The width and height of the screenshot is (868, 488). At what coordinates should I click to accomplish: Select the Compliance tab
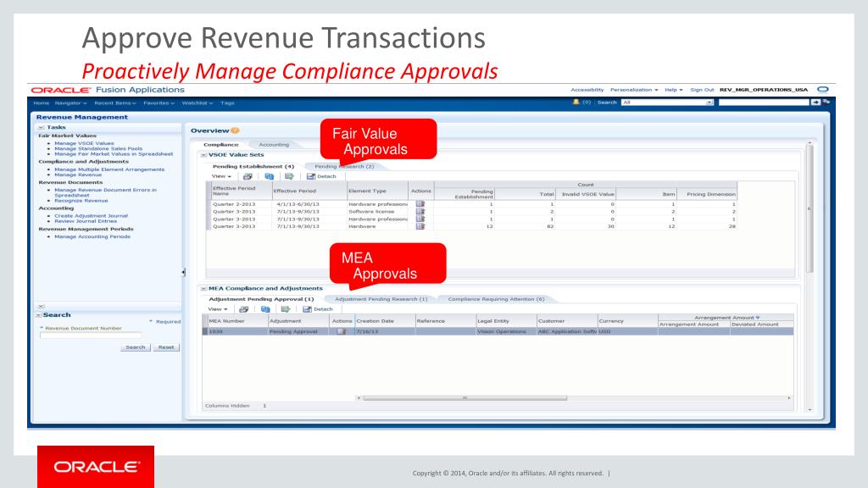point(221,144)
